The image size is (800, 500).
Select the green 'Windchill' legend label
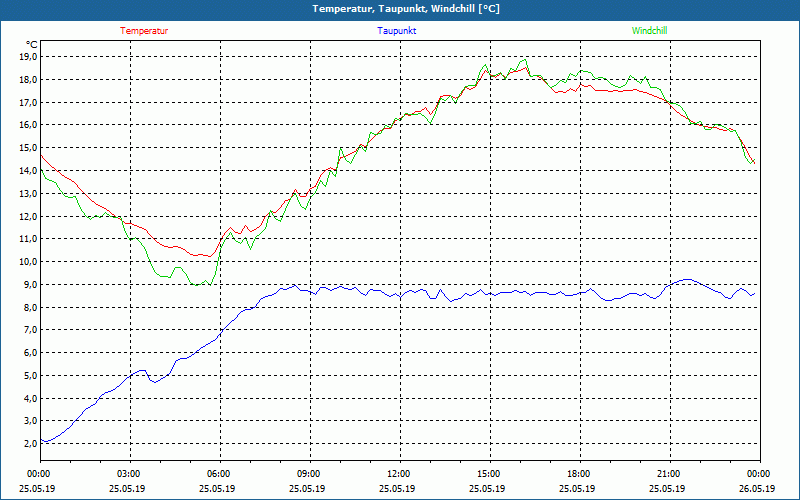point(649,31)
